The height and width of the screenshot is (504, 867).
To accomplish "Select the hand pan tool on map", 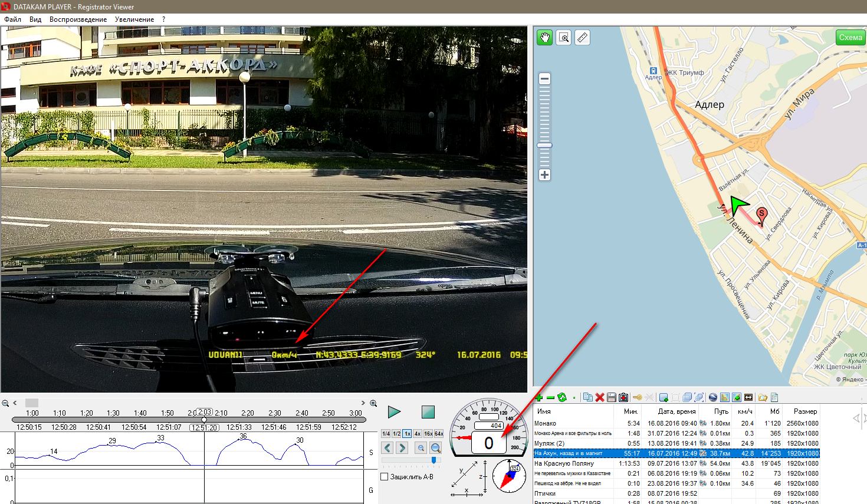I will 544,38.
